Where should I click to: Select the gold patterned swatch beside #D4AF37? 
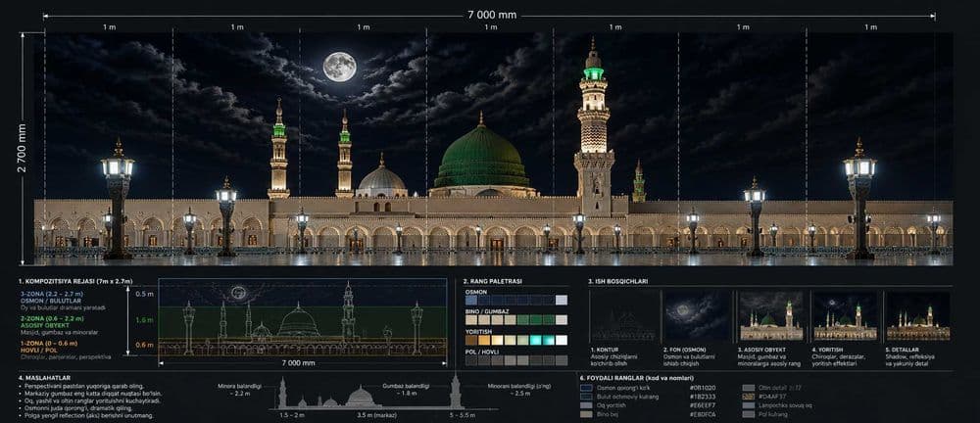pos(748,397)
